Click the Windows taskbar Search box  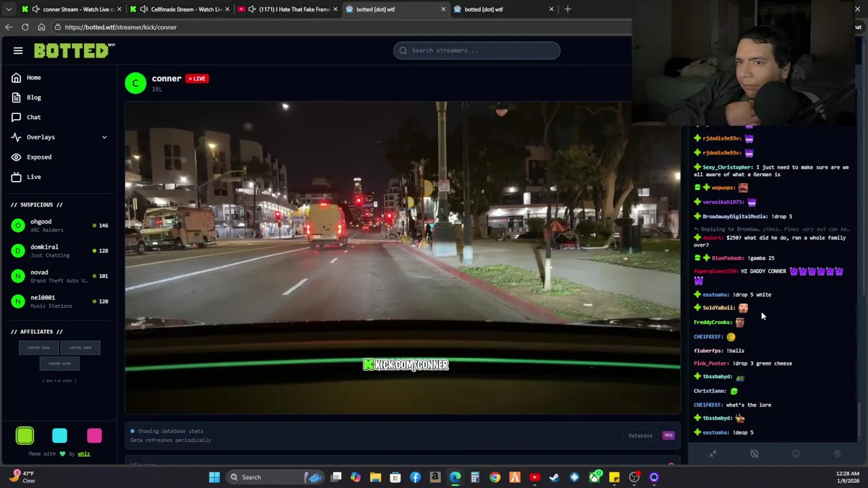275,477
